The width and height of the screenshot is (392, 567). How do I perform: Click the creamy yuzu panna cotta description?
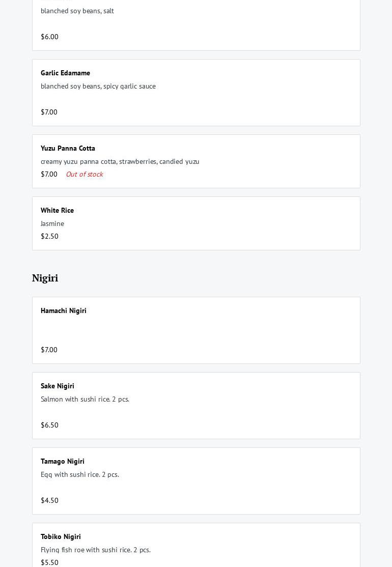click(x=120, y=161)
